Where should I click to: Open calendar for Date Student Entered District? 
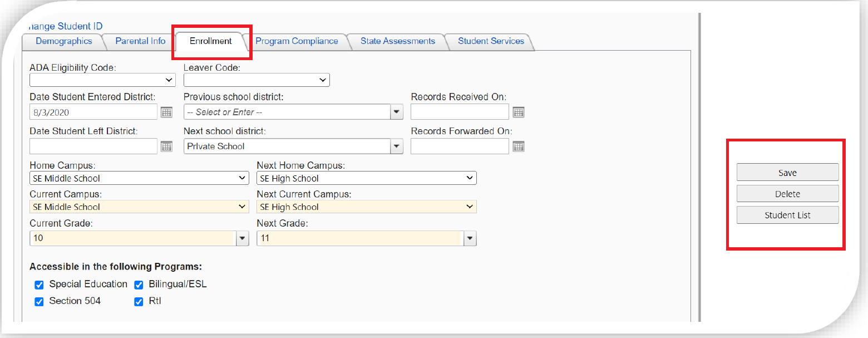tap(166, 112)
